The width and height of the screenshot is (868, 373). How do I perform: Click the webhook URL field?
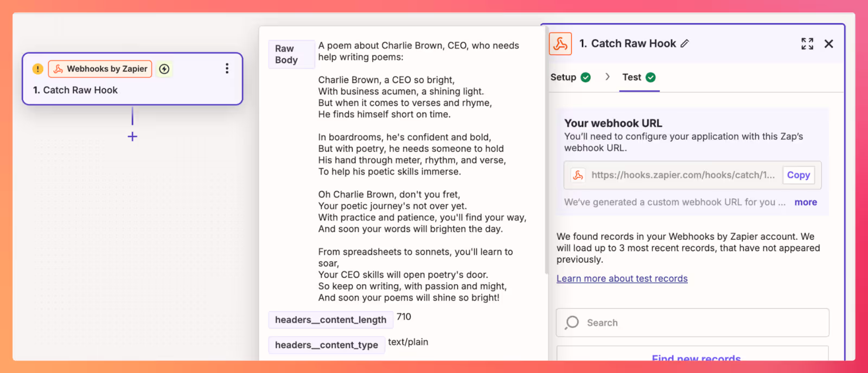692,175
